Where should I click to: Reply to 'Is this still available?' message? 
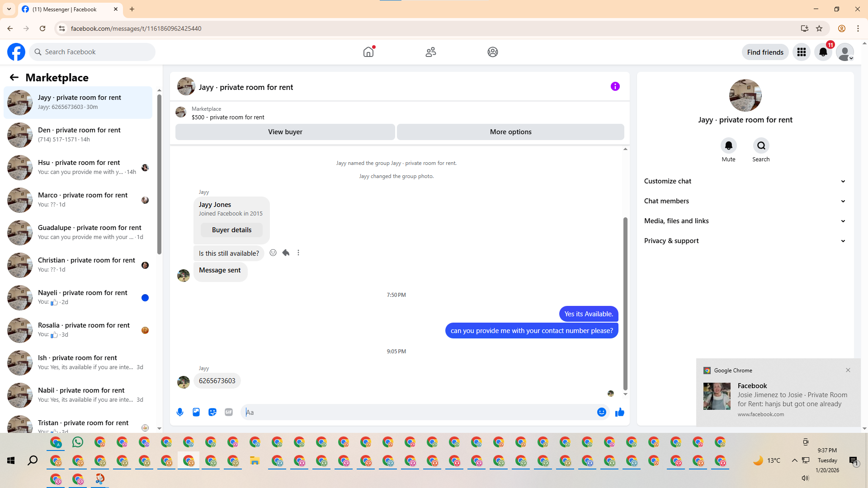pyautogui.click(x=286, y=253)
